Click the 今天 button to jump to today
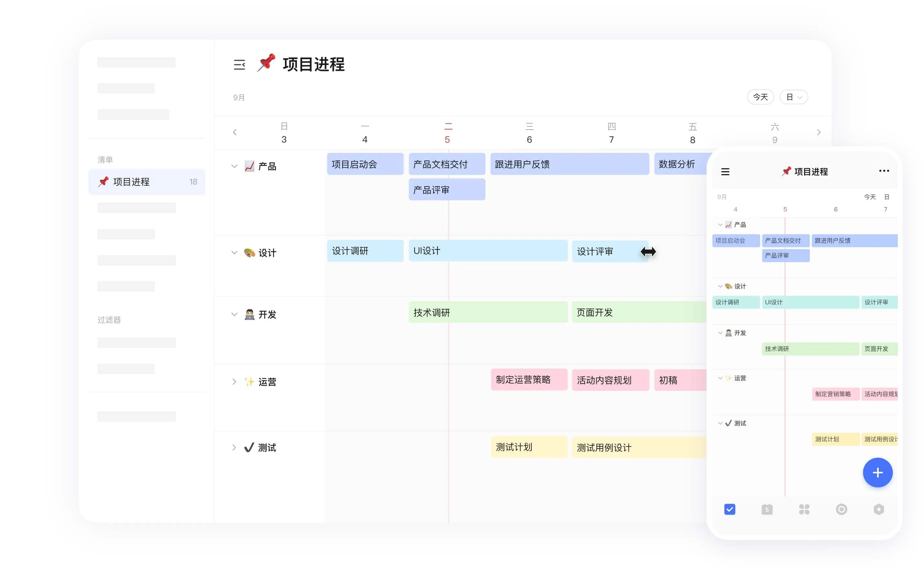The width and height of the screenshot is (924, 574). point(760,97)
